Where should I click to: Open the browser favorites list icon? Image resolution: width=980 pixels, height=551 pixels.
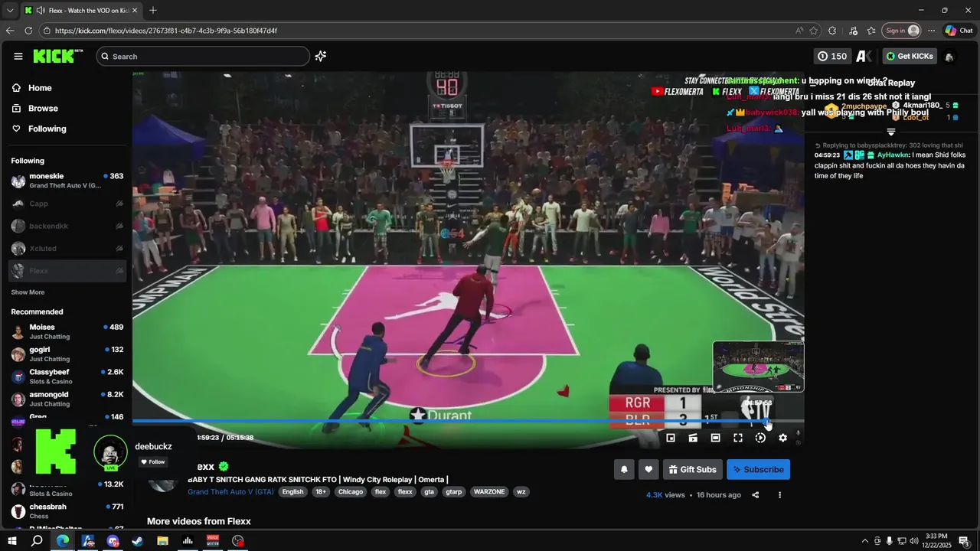(x=871, y=31)
